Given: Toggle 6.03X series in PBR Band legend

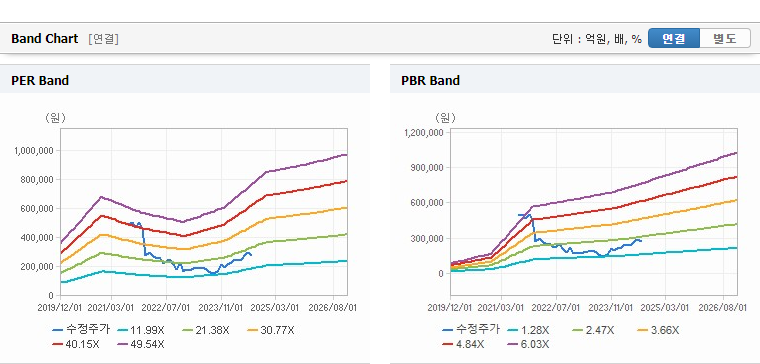Looking at the screenshot, I should [x=528, y=344].
